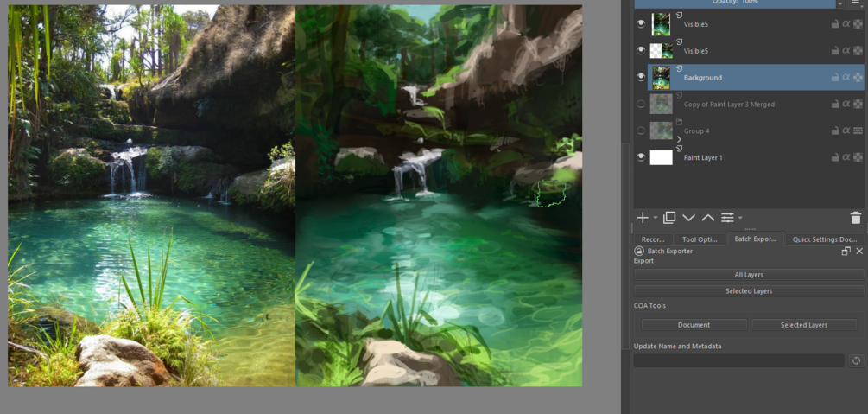The width and height of the screenshot is (868, 414).
Task: Show the Group 4 layer
Action: point(641,131)
